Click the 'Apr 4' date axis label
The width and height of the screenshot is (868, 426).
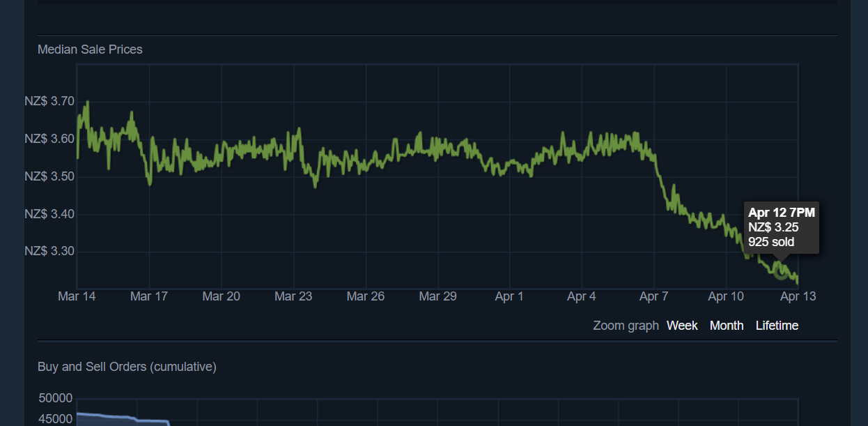(582, 296)
